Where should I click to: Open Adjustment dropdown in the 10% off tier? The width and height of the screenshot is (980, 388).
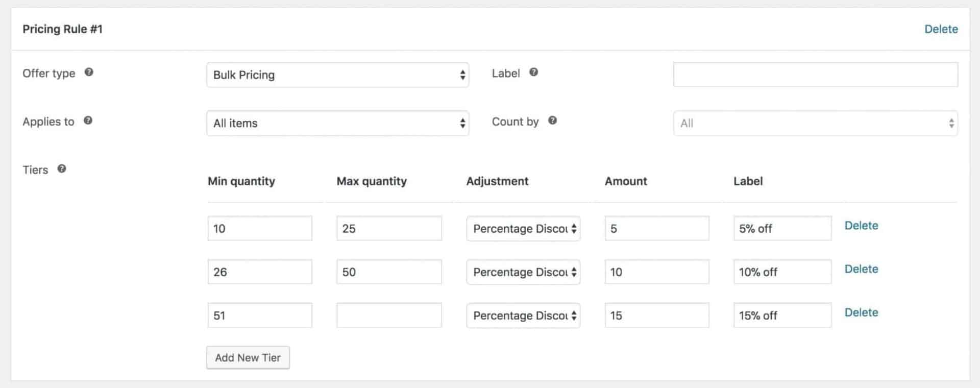click(x=523, y=272)
